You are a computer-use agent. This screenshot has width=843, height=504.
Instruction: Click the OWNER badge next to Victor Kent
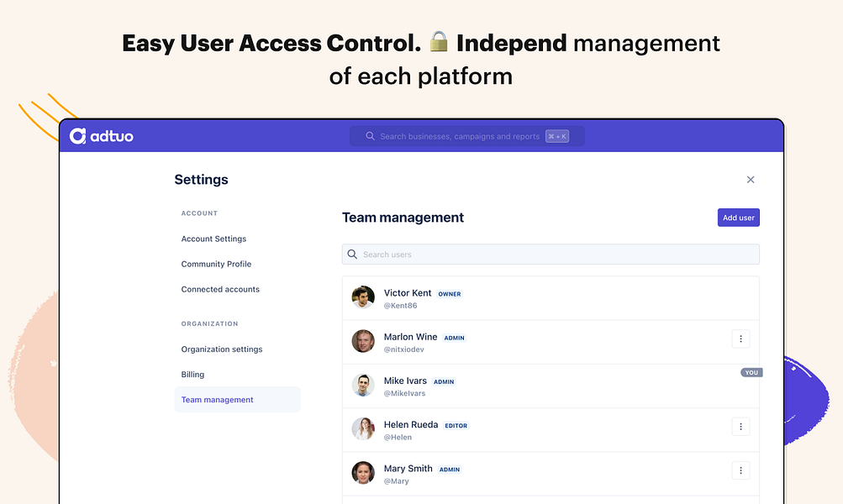[450, 294]
